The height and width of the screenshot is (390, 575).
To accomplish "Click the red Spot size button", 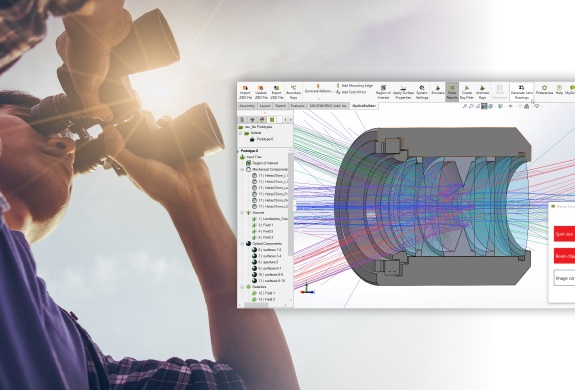I will click(564, 234).
